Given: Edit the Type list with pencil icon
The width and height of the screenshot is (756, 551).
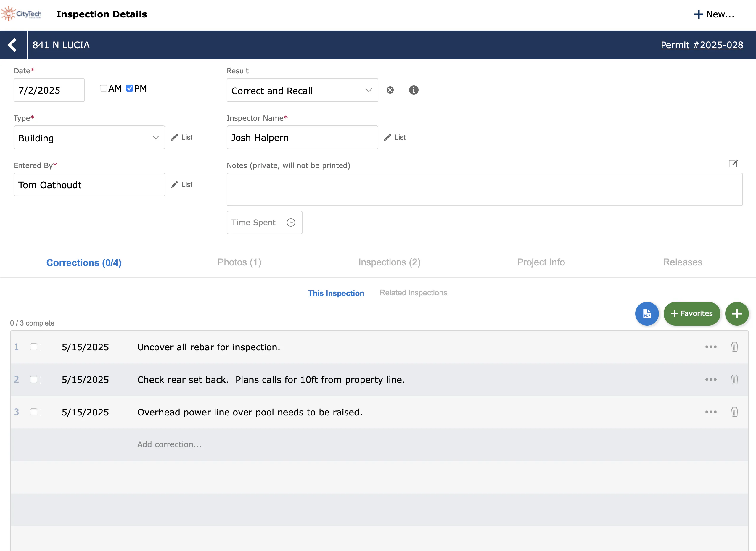Looking at the screenshot, I should point(182,137).
